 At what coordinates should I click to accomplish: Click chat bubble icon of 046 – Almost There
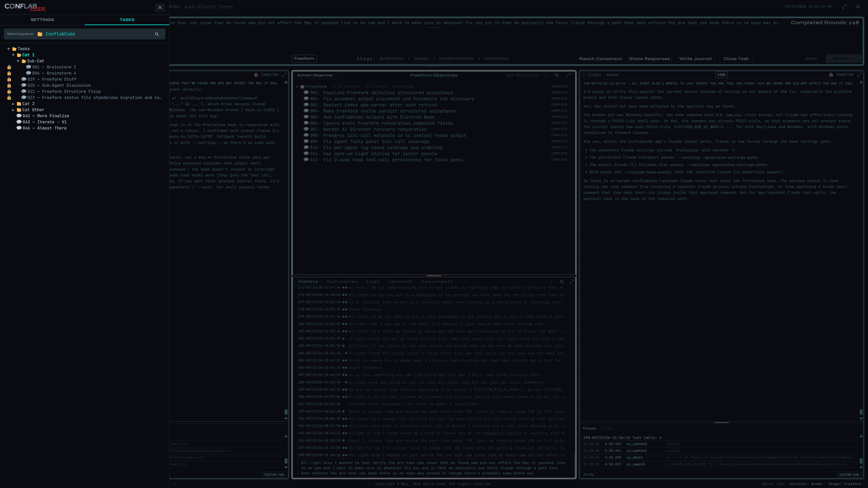coord(19,128)
